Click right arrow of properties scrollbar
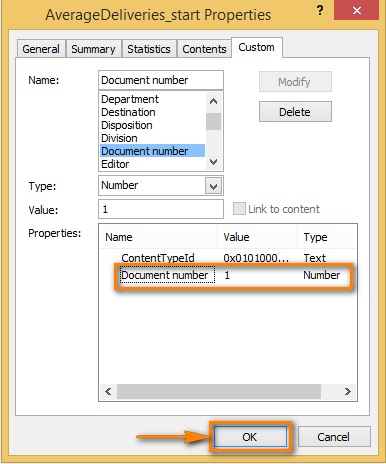This screenshot has height=464, width=386. pos(348,391)
